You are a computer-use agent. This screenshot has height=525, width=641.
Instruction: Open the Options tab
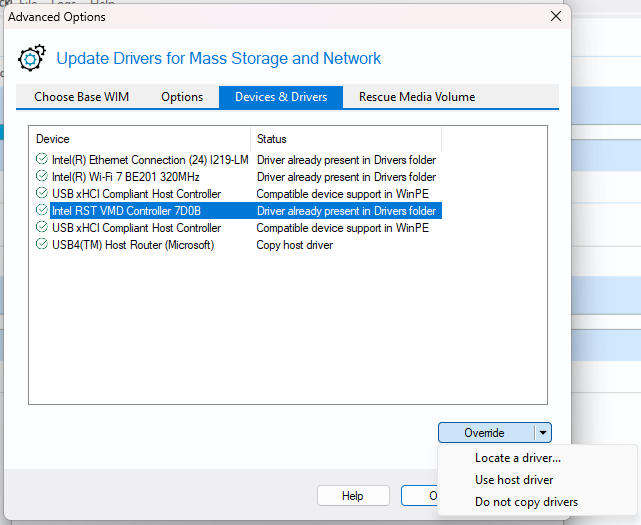coord(182,97)
